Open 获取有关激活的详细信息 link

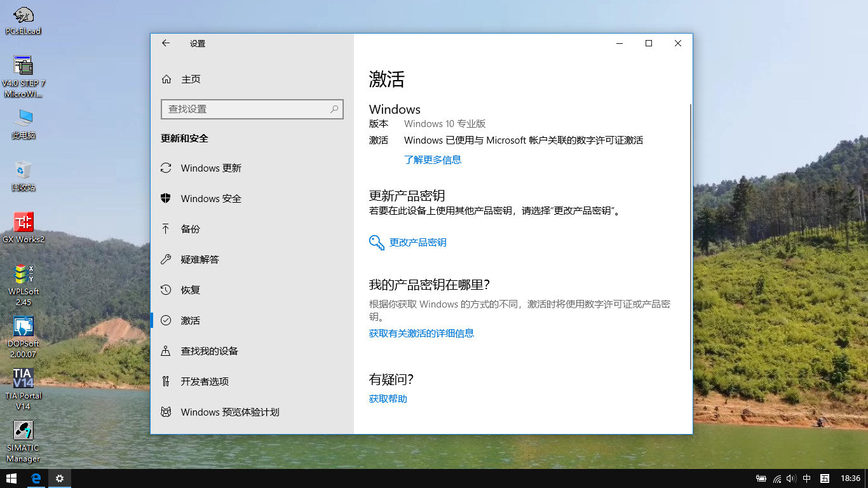[x=421, y=334]
